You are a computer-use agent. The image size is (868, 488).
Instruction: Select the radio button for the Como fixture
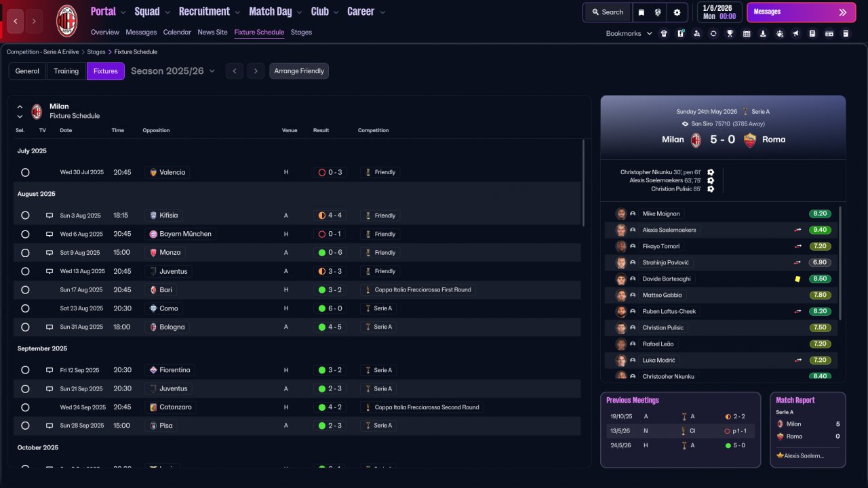click(x=25, y=308)
